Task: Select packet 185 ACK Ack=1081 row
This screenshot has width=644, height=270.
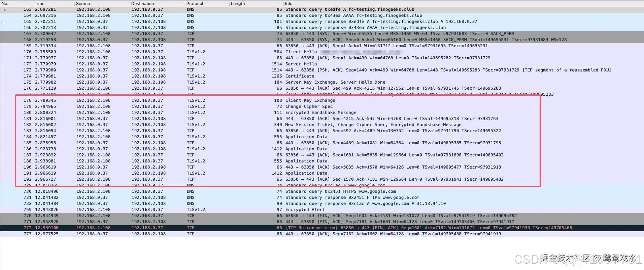Action: (x=322, y=143)
